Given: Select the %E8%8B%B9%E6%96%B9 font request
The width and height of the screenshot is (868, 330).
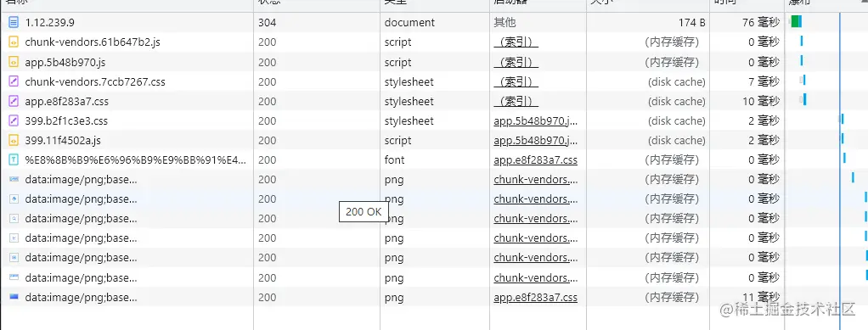Looking at the screenshot, I should [x=136, y=160].
